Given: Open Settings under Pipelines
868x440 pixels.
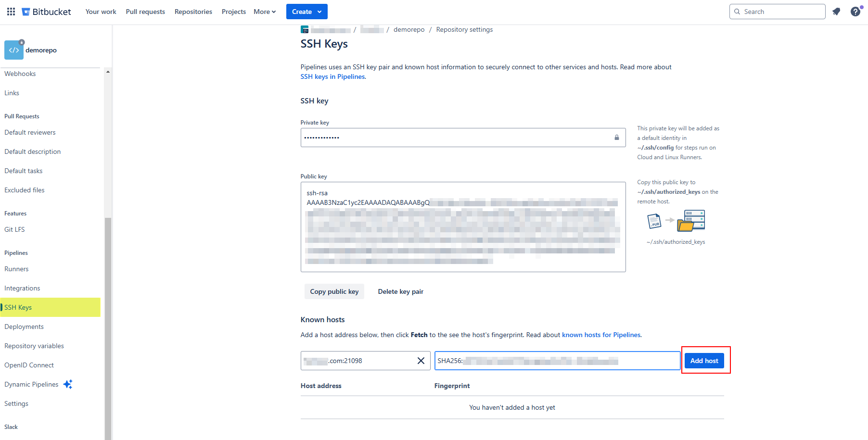Looking at the screenshot, I should click(x=16, y=403).
